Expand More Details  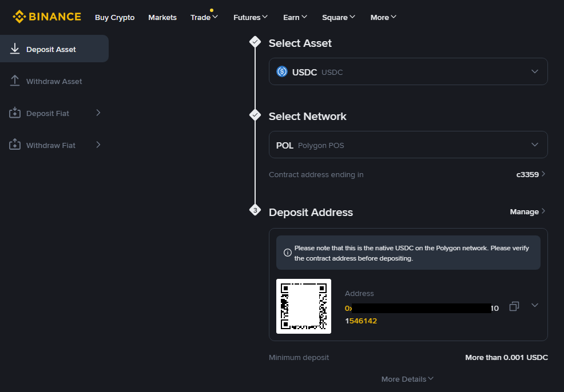pos(407,379)
